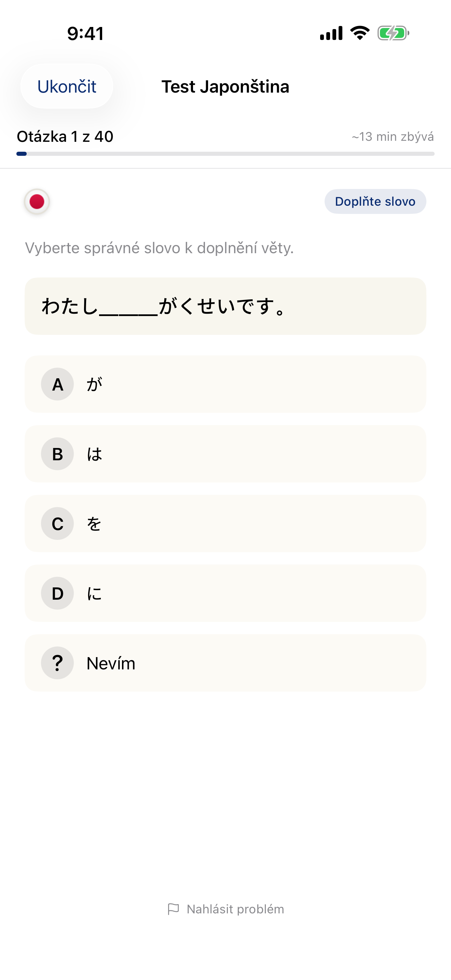The image size is (451, 980).
Task: Choose the Nevím answer option
Action: pyautogui.click(x=225, y=663)
